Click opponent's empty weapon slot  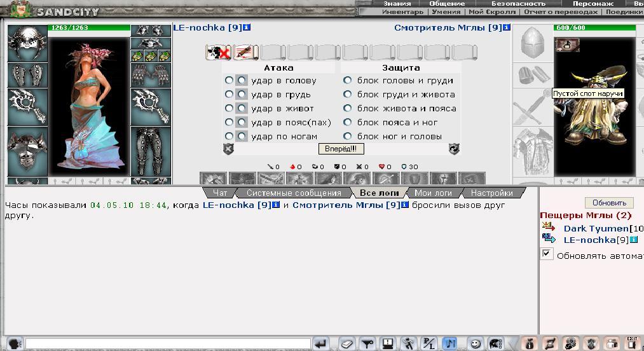533,107
